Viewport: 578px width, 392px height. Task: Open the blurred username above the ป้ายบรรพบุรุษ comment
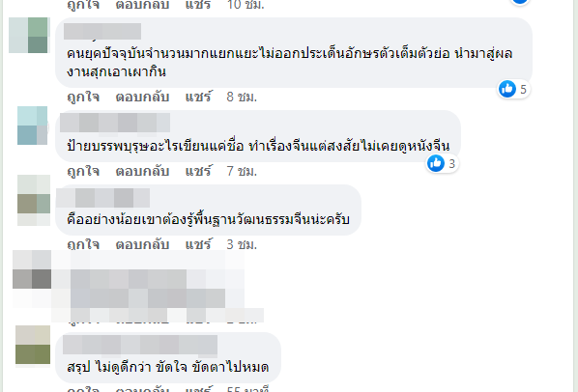tap(115, 123)
